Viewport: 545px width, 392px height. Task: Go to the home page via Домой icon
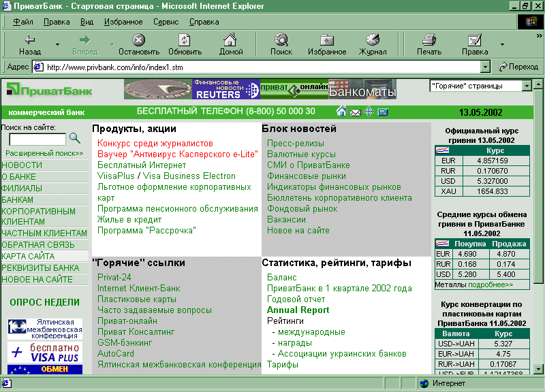point(230,44)
